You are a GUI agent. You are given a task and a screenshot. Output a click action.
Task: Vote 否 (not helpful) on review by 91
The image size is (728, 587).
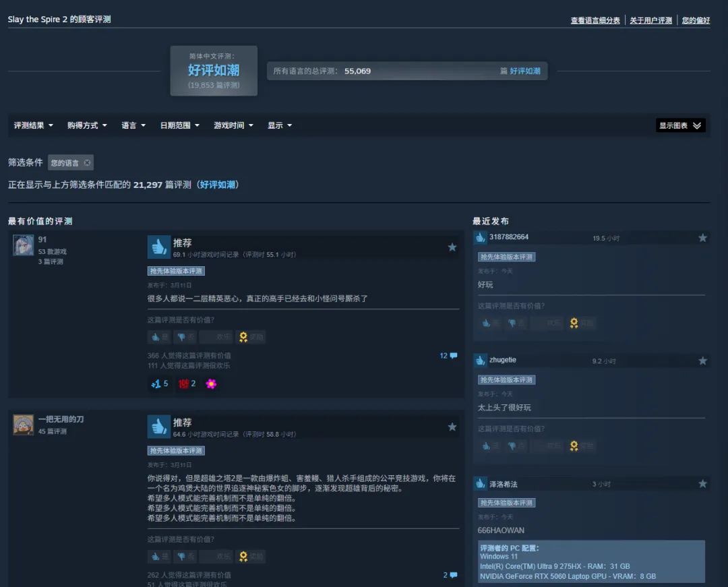pos(185,337)
